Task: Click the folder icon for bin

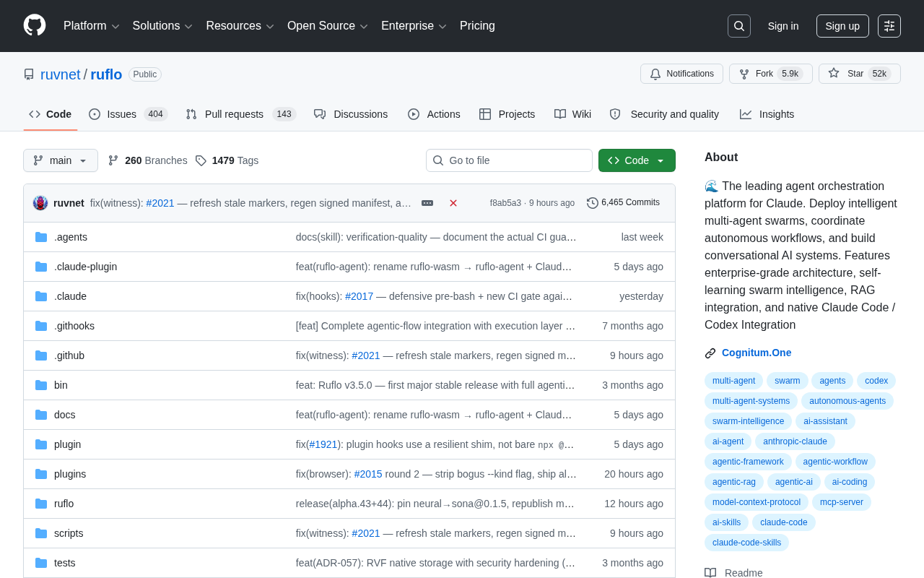Action: (41, 385)
